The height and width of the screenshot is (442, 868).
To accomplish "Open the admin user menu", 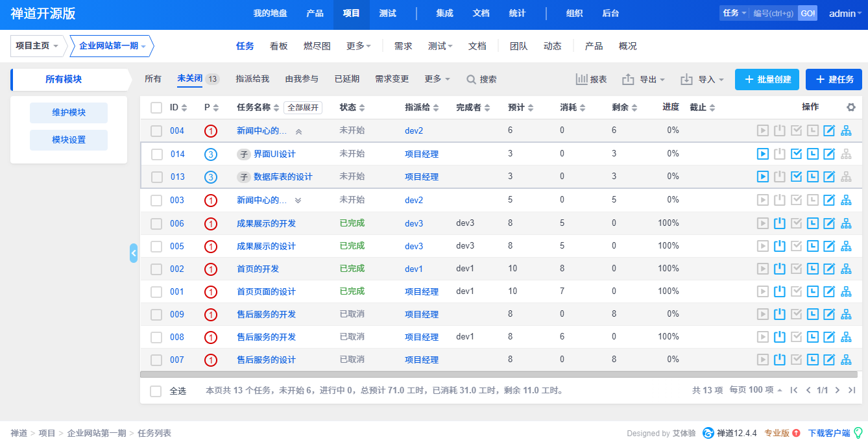I will coord(845,14).
